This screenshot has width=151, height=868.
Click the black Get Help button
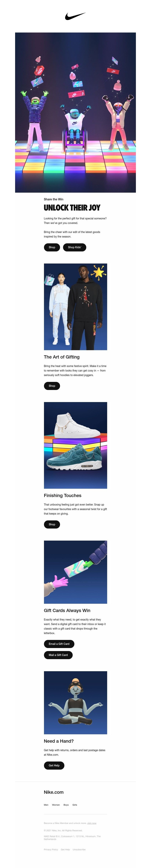(54, 765)
